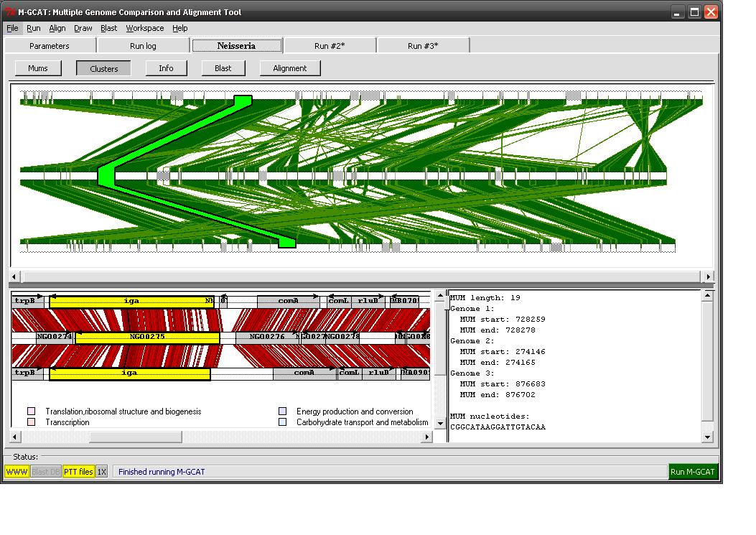This screenshot has width=756, height=535.
Task: Click the 1X zoom level indicator
Action: [x=102, y=472]
